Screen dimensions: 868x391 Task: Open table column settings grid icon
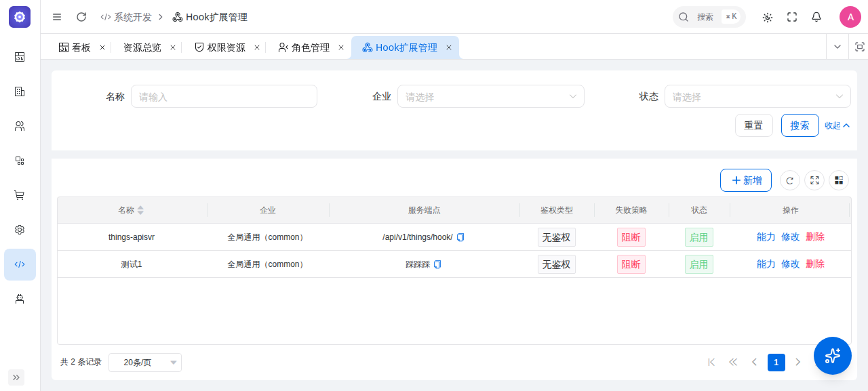(839, 180)
